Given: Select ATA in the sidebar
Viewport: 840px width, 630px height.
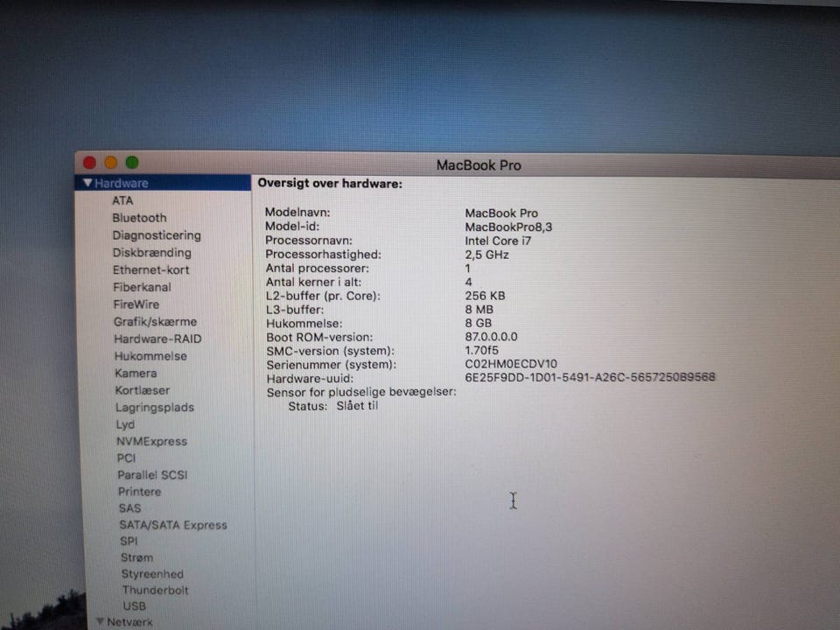Looking at the screenshot, I should click(x=122, y=201).
